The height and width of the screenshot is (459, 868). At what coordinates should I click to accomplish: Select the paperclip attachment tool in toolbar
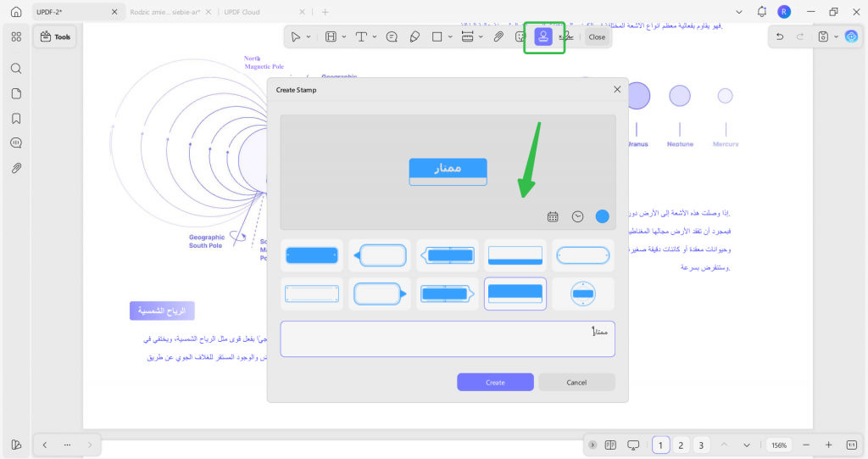498,36
